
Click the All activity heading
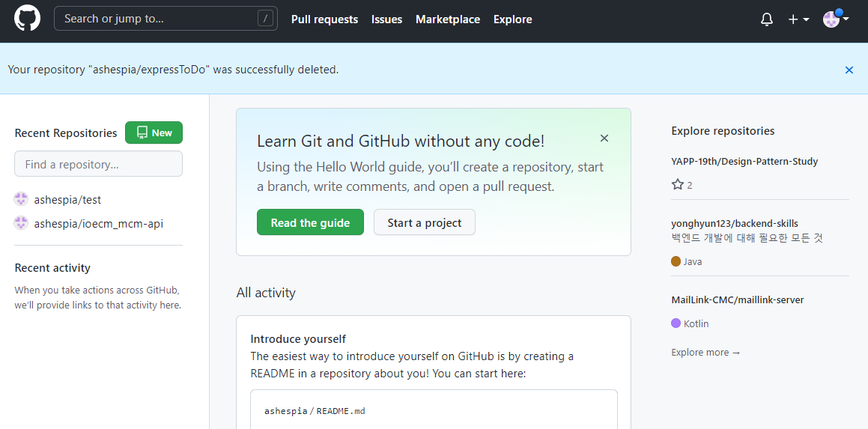pos(266,293)
